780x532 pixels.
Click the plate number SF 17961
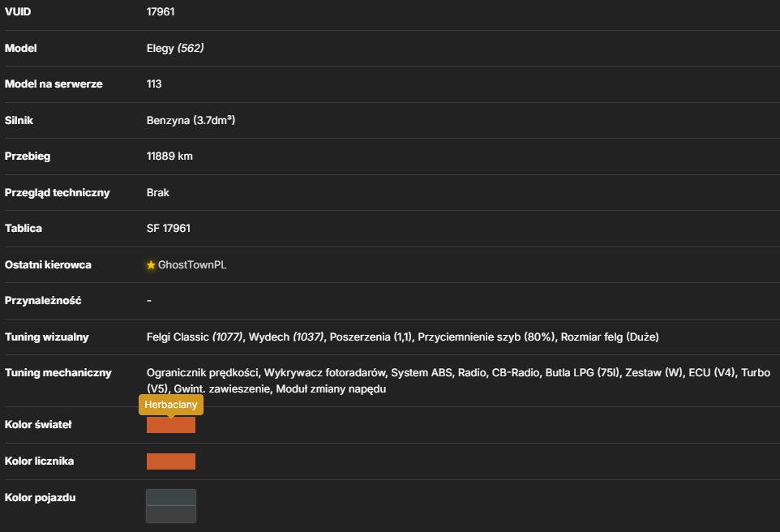coord(168,229)
